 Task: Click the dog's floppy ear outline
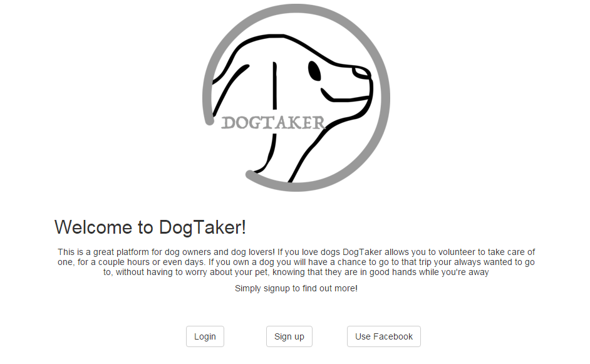click(x=229, y=90)
